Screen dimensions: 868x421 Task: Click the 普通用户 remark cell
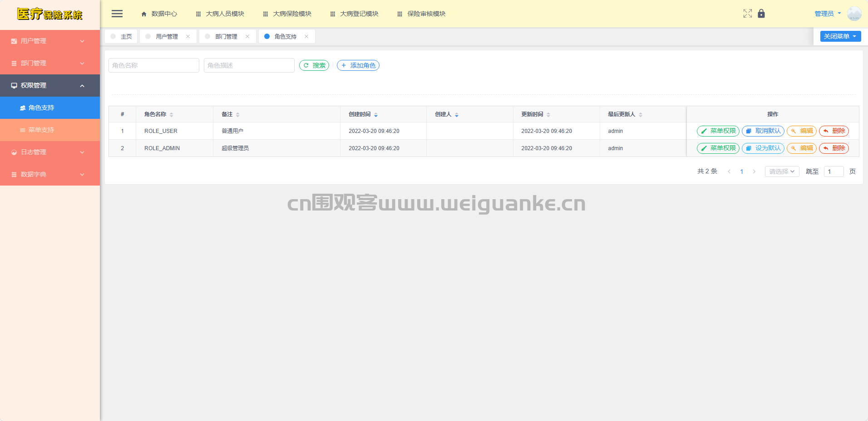point(276,131)
